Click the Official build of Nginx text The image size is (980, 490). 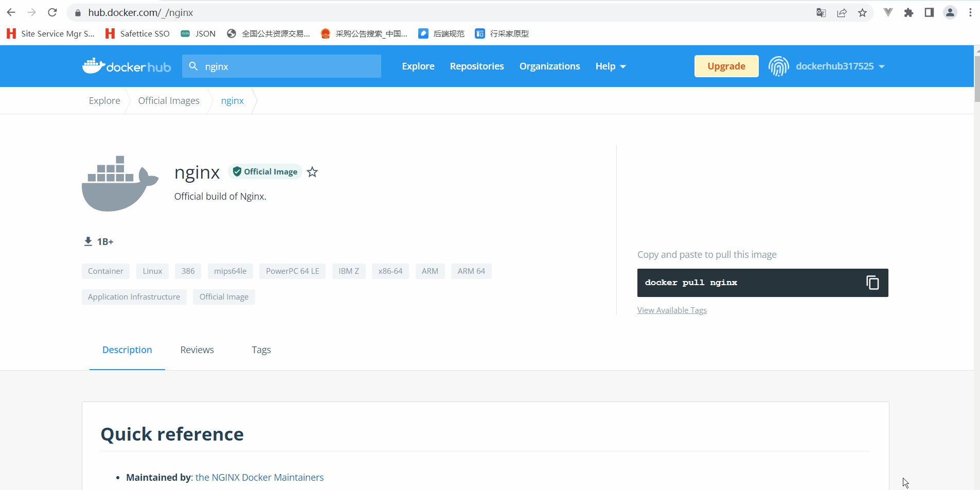[220, 197]
